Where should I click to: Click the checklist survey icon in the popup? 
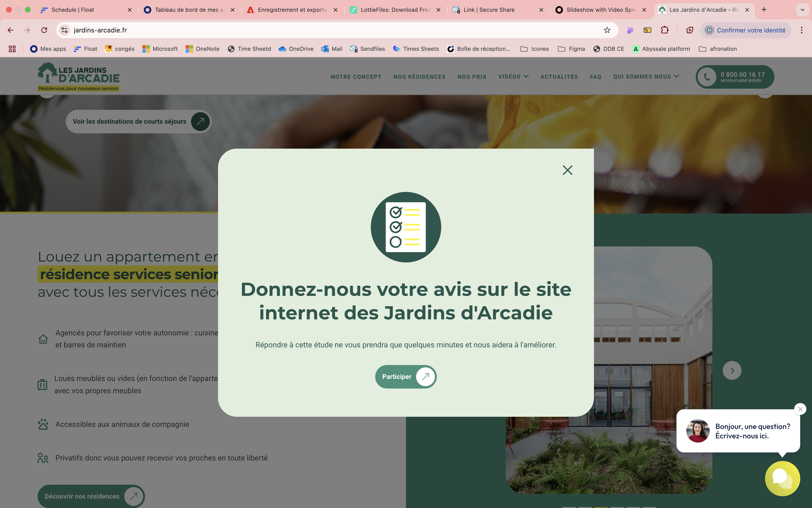[x=406, y=227]
